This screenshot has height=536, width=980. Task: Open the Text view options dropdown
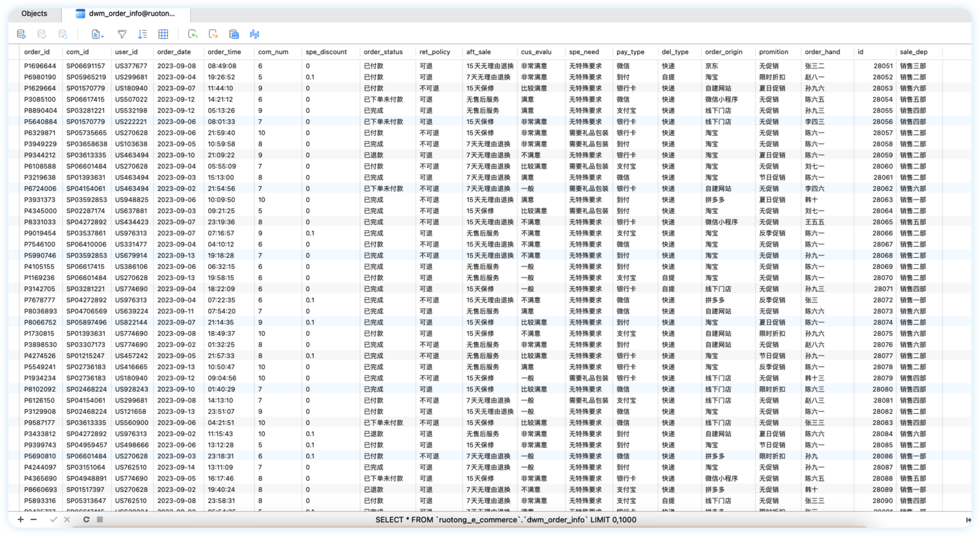97,34
